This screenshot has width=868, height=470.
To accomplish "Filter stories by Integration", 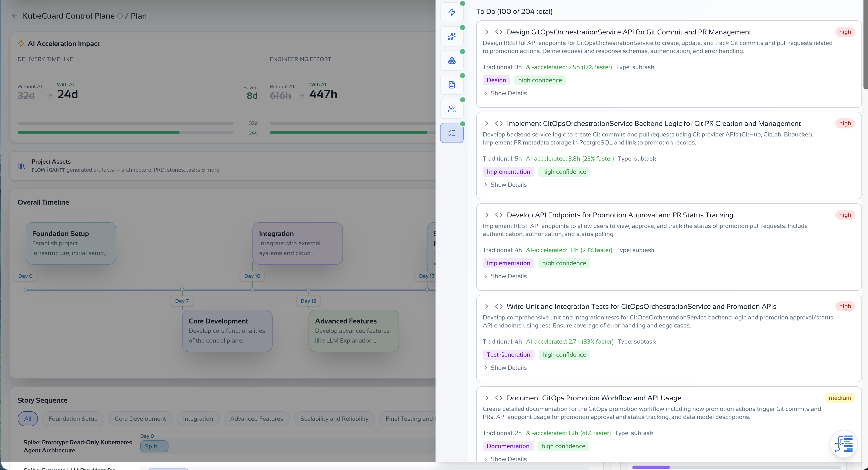I will click(x=198, y=418).
